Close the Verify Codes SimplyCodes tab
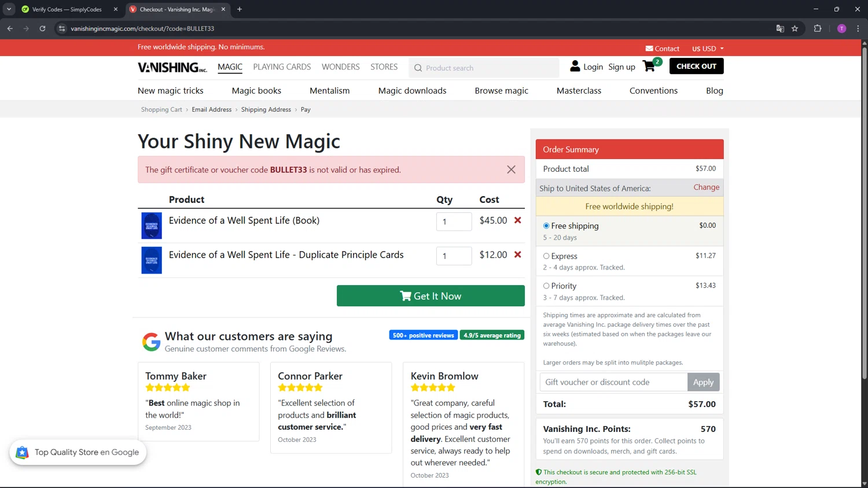 tap(116, 9)
